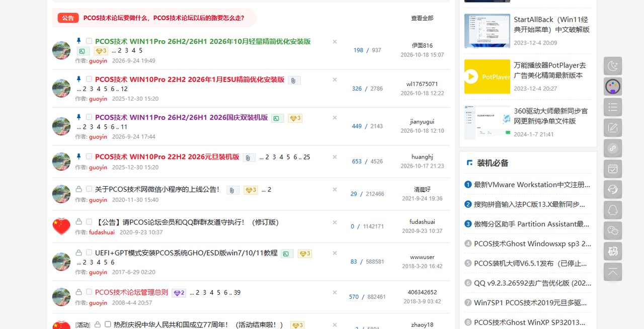Open PCOS装机大师V6.5.1发布 list item
The height and width of the screenshot is (329, 644).
(531, 263)
